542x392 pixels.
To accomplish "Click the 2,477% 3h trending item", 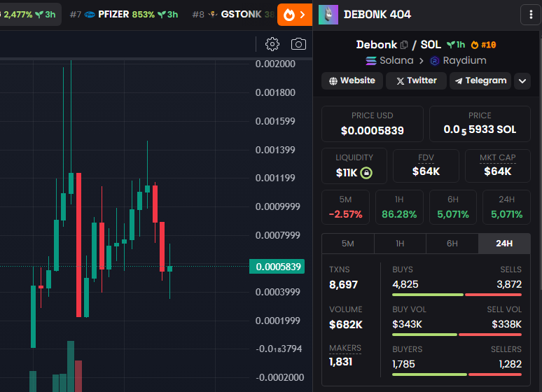I will click(x=28, y=15).
